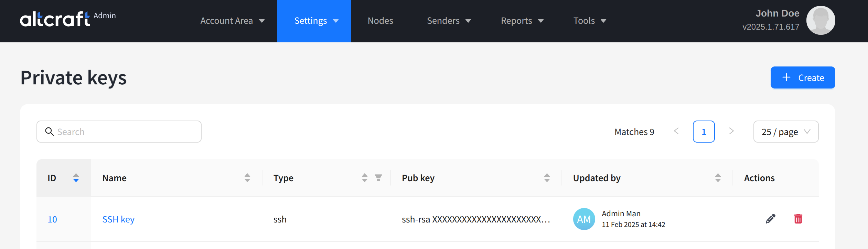Viewport: 868px width, 249px height.
Task: Open the Reports menu
Action: (x=522, y=21)
